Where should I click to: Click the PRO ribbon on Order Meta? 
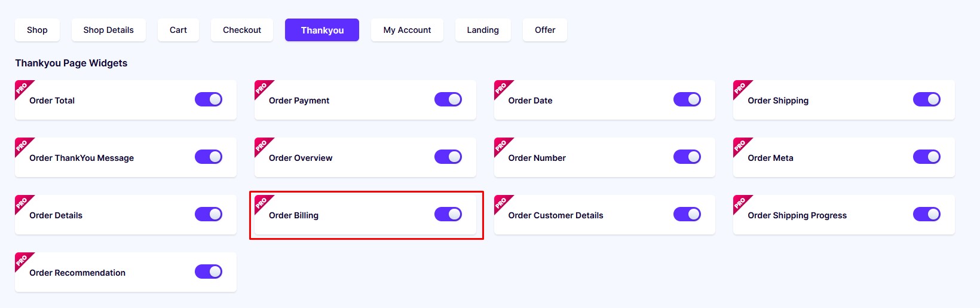[740, 145]
